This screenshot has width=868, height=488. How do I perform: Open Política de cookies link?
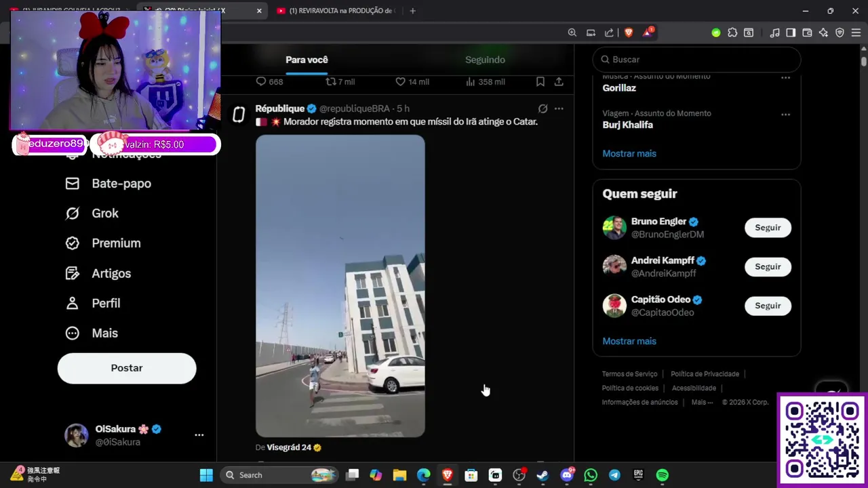click(x=630, y=388)
